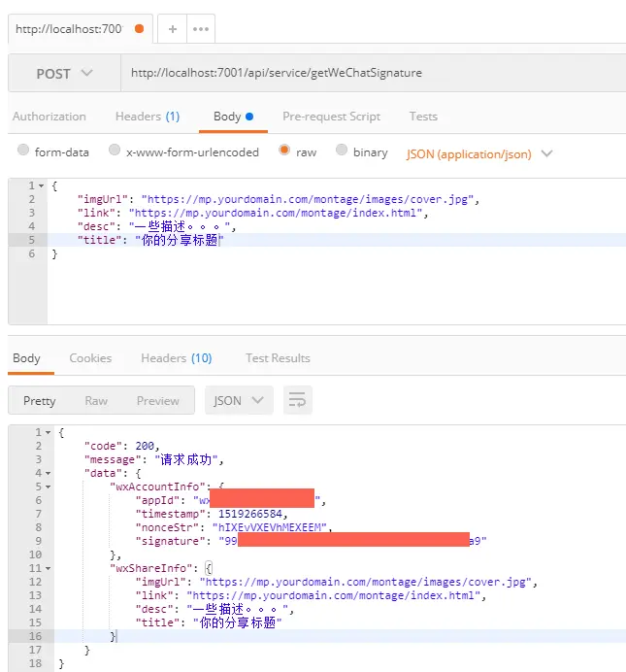Collapse the "wxShareInfo" fold arrow

tap(48, 568)
